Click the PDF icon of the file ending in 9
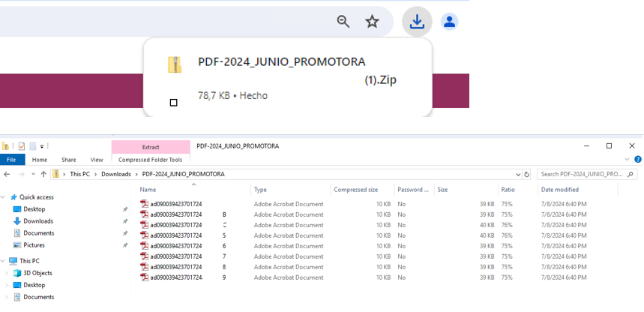644x312 pixels. 144,277
